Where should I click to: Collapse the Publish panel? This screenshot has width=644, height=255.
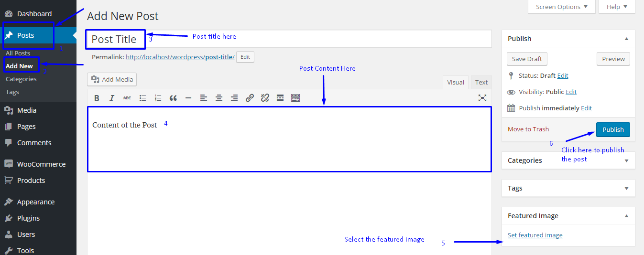tap(626, 39)
